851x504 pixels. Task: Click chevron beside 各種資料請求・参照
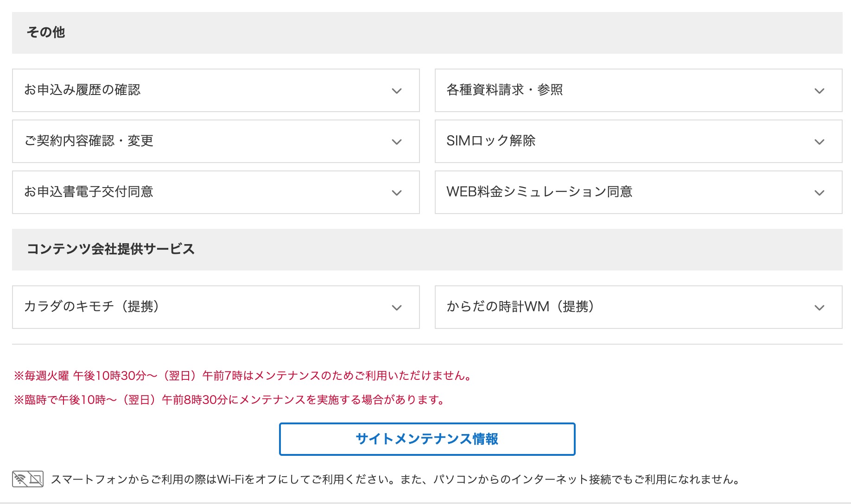click(x=819, y=91)
